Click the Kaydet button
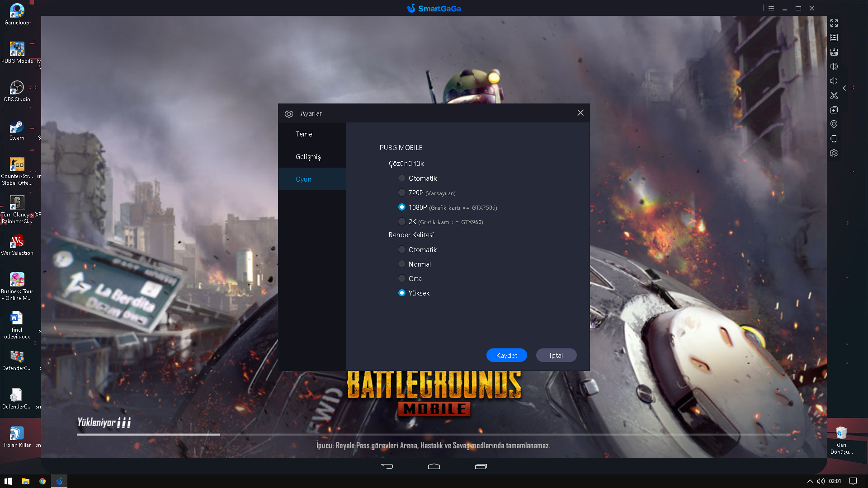The width and height of the screenshot is (868, 488). (x=507, y=356)
